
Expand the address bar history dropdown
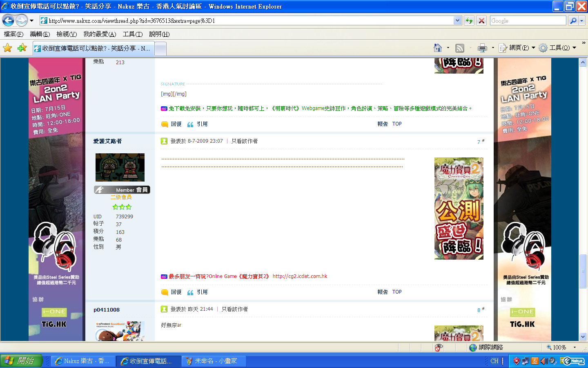pyautogui.click(x=457, y=20)
